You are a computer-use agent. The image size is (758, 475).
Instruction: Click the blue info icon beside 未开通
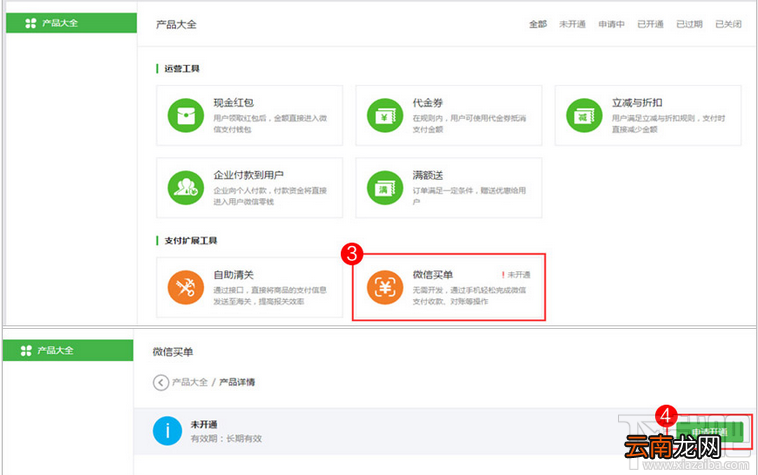click(x=167, y=431)
